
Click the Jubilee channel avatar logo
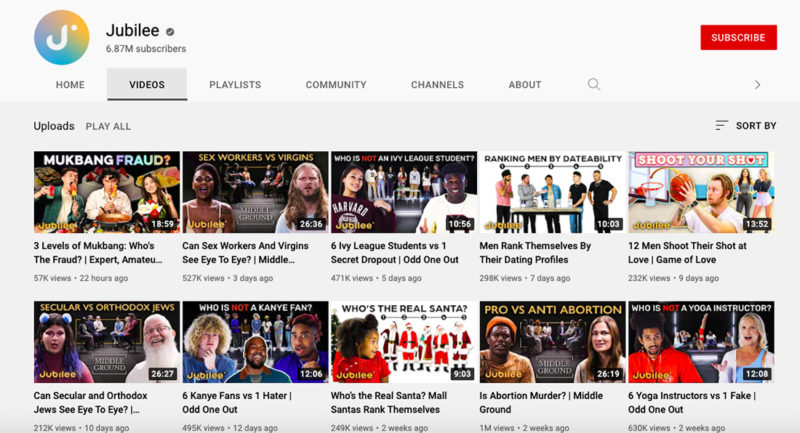coord(62,37)
